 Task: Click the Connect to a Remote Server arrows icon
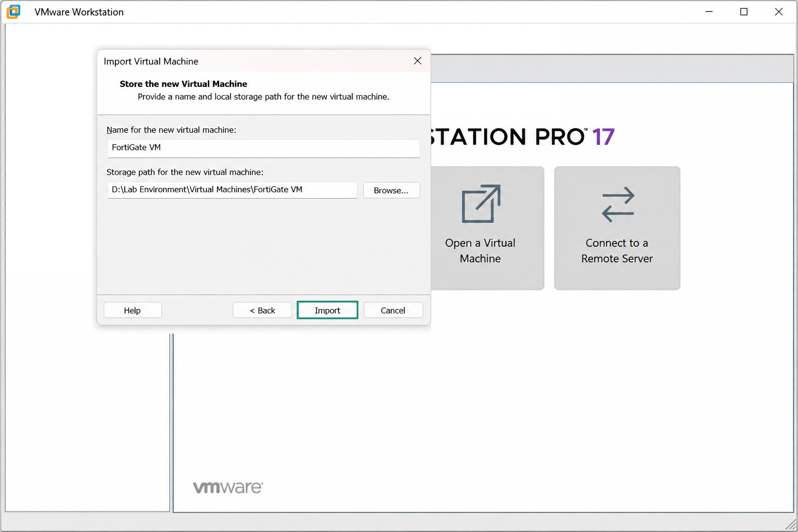coord(618,204)
